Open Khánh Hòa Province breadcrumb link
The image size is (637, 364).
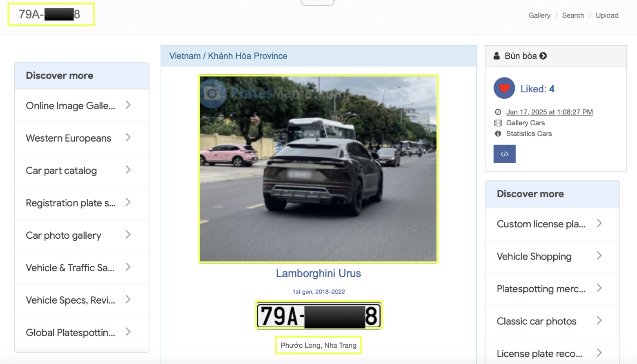click(247, 56)
